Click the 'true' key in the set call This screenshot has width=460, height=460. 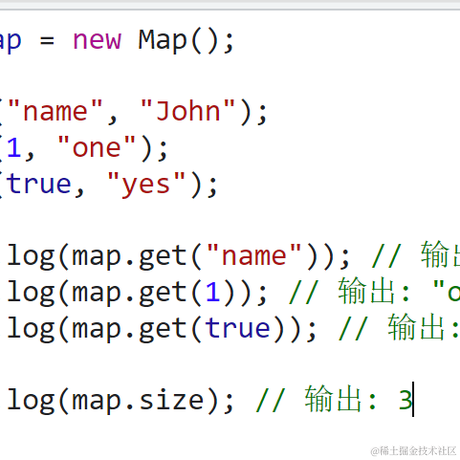pyautogui.click(x=39, y=183)
